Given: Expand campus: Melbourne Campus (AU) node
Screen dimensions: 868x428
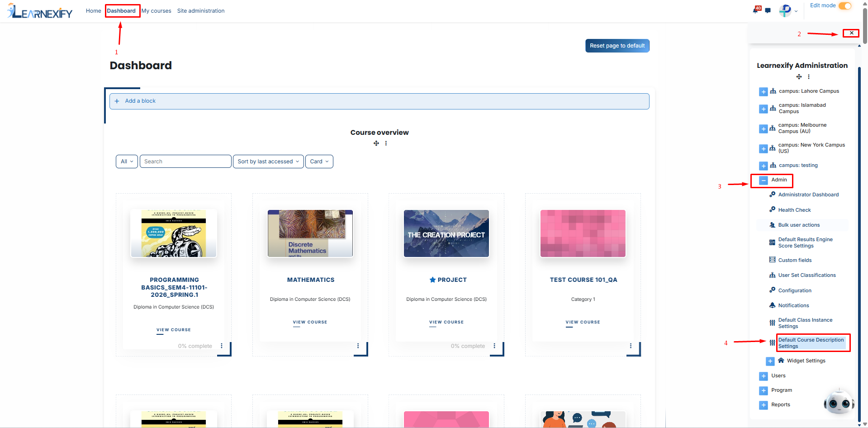Looking at the screenshot, I should pyautogui.click(x=764, y=129).
